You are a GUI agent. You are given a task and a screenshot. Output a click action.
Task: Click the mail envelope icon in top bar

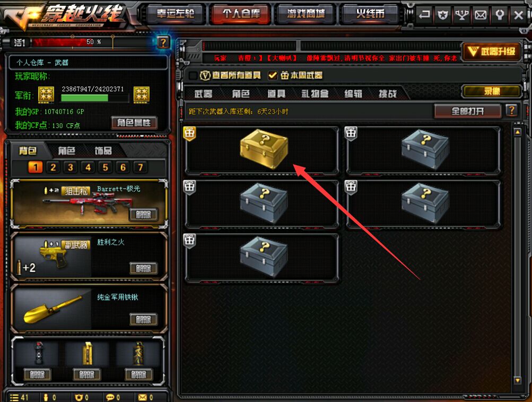coord(481,15)
